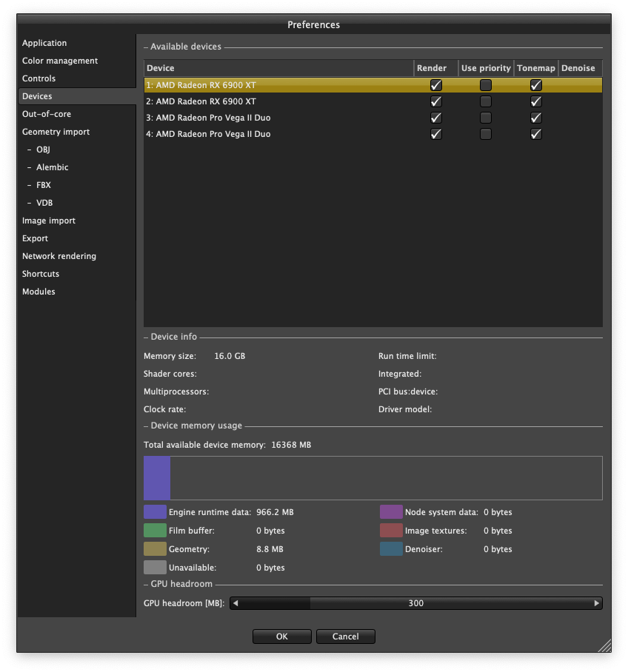Click the Engine runtime data color swatch
The height and width of the screenshot is (672, 628).
(x=155, y=512)
